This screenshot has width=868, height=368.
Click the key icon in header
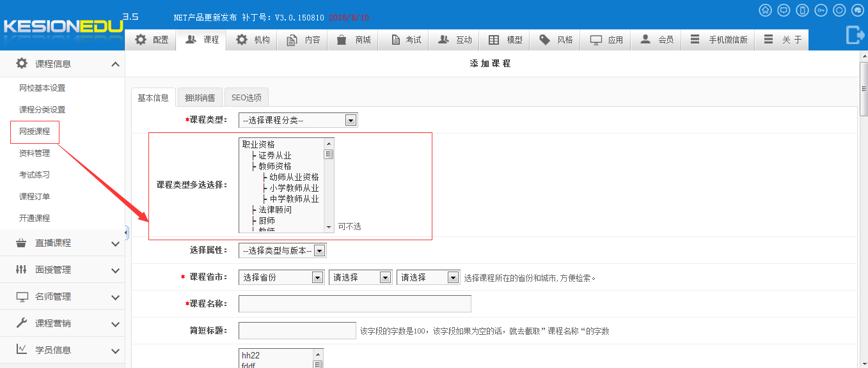click(821, 10)
